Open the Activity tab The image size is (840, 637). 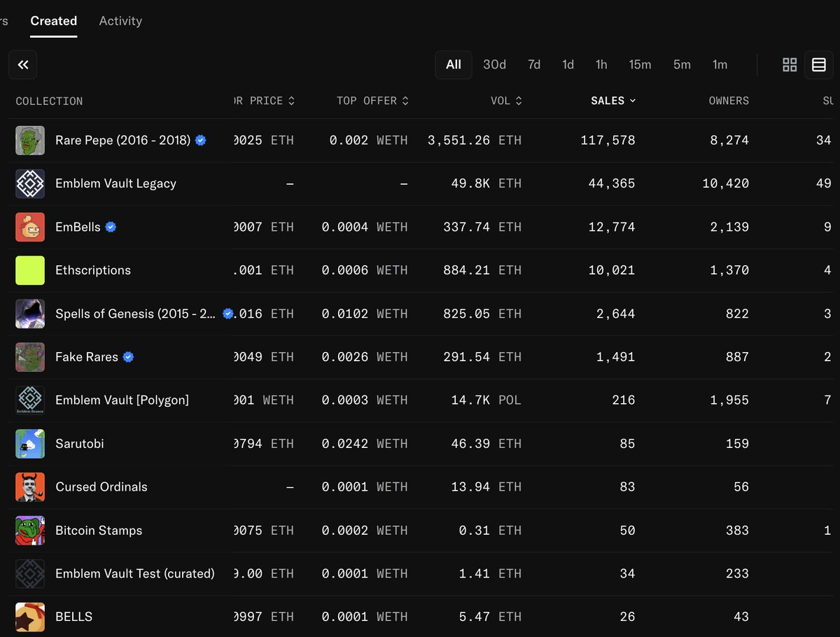tap(120, 21)
